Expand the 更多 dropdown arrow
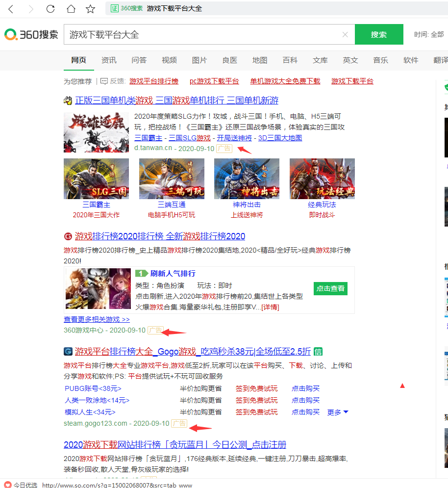448x488 pixels. click(346, 412)
